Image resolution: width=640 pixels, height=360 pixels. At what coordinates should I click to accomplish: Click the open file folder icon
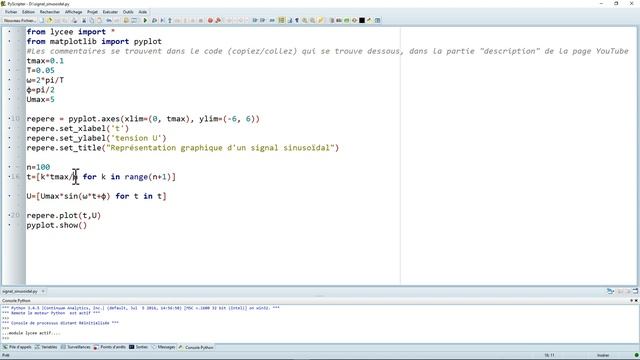click(x=49, y=20)
